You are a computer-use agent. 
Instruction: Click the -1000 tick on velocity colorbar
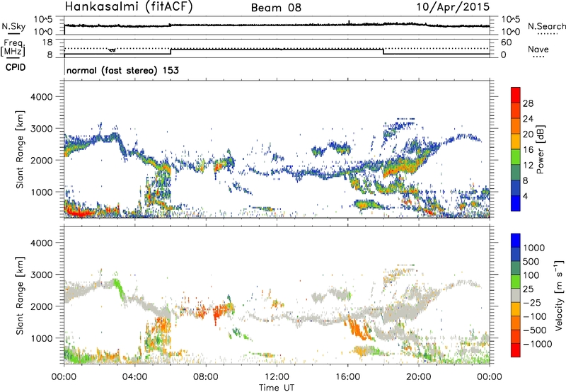coord(537,344)
